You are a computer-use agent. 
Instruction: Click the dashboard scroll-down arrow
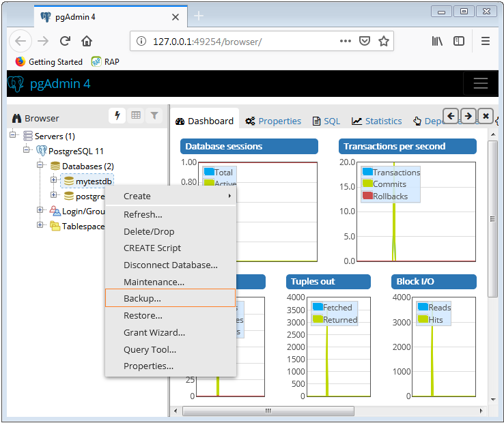493,400
